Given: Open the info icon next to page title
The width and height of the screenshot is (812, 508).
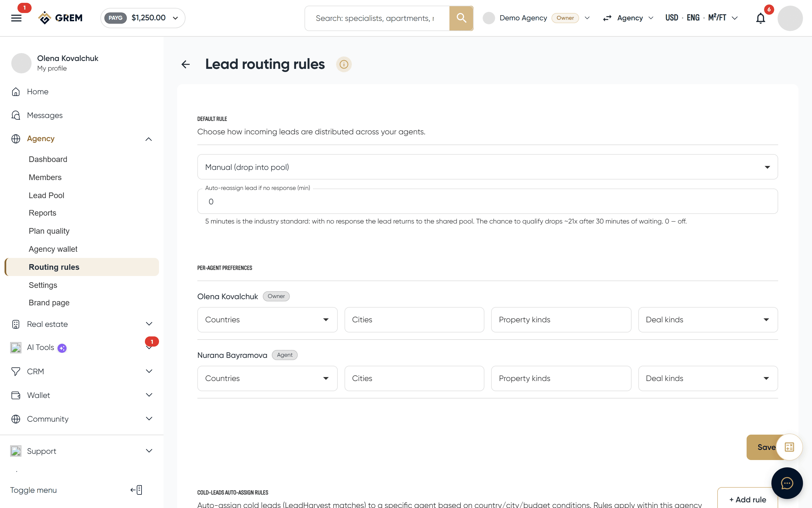Looking at the screenshot, I should tap(344, 64).
